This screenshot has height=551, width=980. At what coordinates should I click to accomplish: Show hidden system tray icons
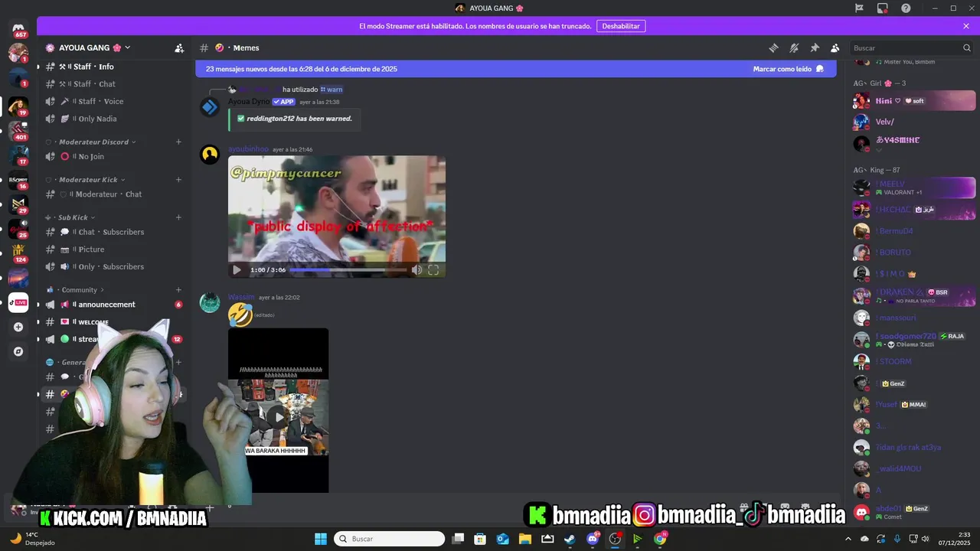pyautogui.click(x=848, y=539)
